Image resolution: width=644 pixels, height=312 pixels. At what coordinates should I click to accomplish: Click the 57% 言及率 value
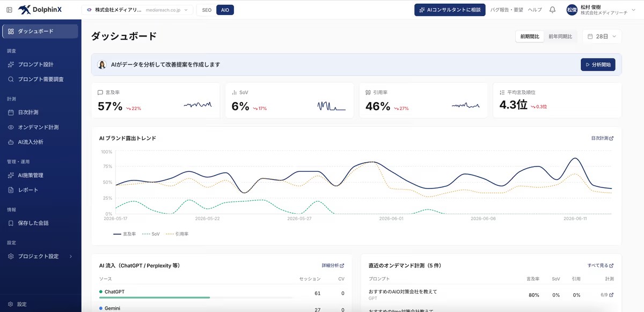[x=110, y=106]
